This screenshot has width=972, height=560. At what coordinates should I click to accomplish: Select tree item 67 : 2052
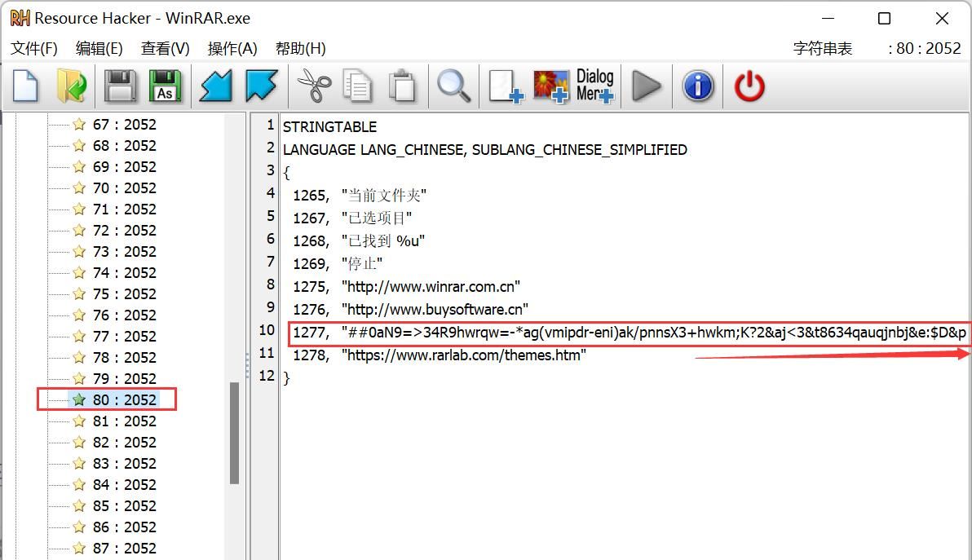(x=124, y=125)
